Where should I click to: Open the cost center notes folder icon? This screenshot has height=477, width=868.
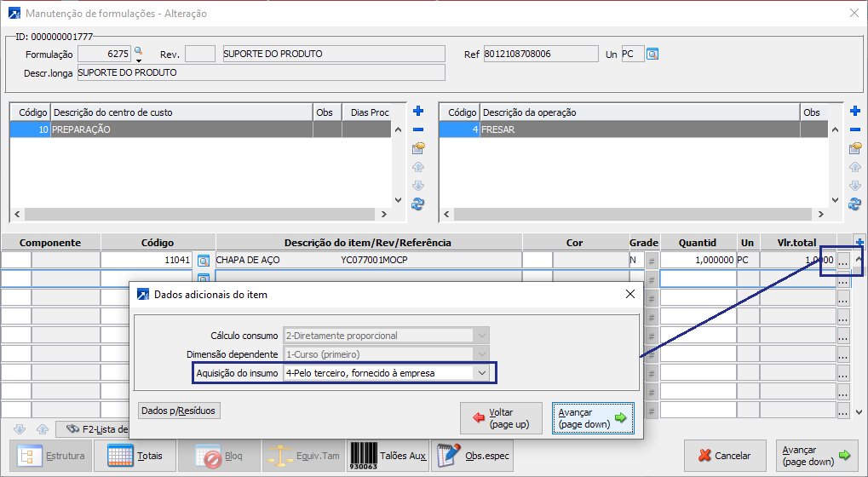pyautogui.click(x=418, y=147)
